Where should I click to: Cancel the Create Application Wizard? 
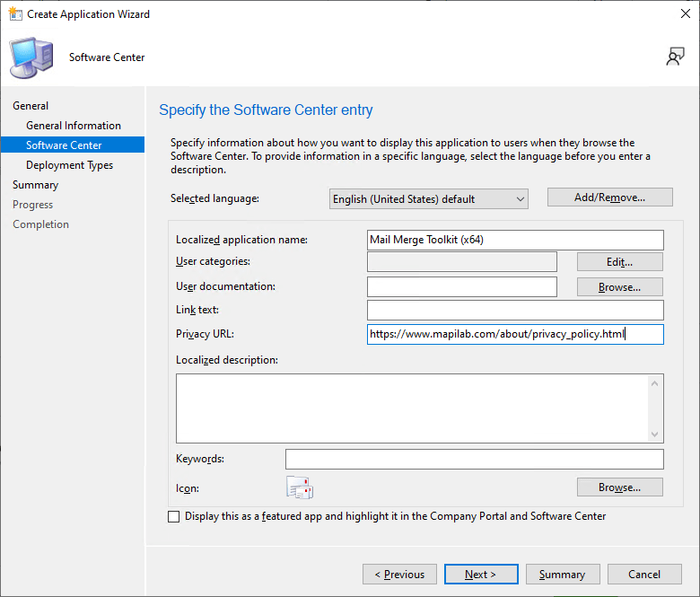644,575
